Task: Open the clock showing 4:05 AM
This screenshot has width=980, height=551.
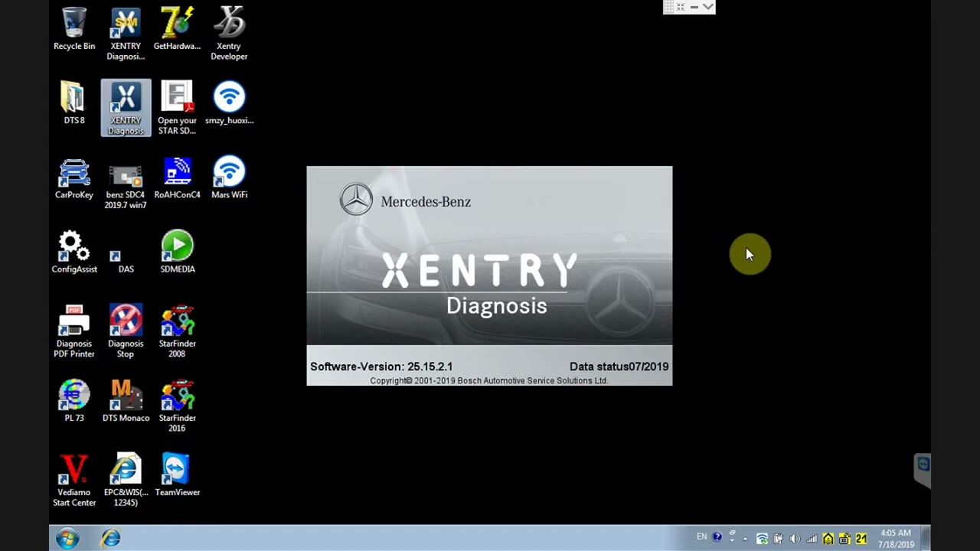Action: click(896, 539)
